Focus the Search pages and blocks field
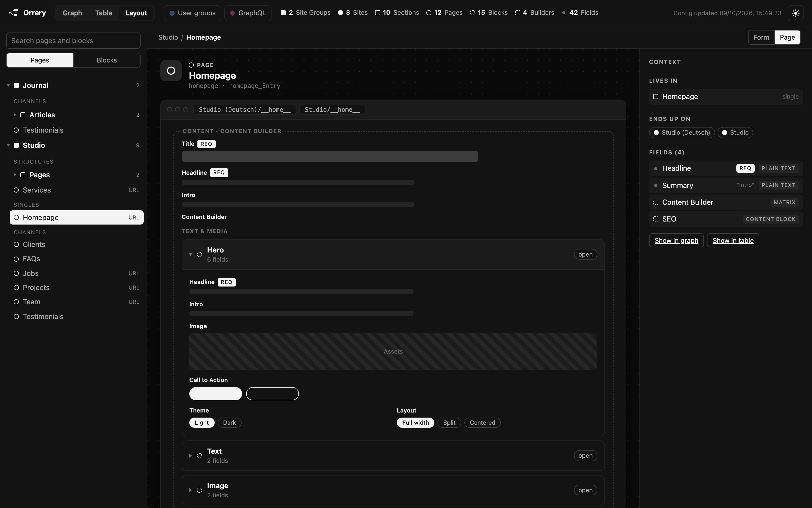This screenshot has width=812, height=508. tap(73, 41)
